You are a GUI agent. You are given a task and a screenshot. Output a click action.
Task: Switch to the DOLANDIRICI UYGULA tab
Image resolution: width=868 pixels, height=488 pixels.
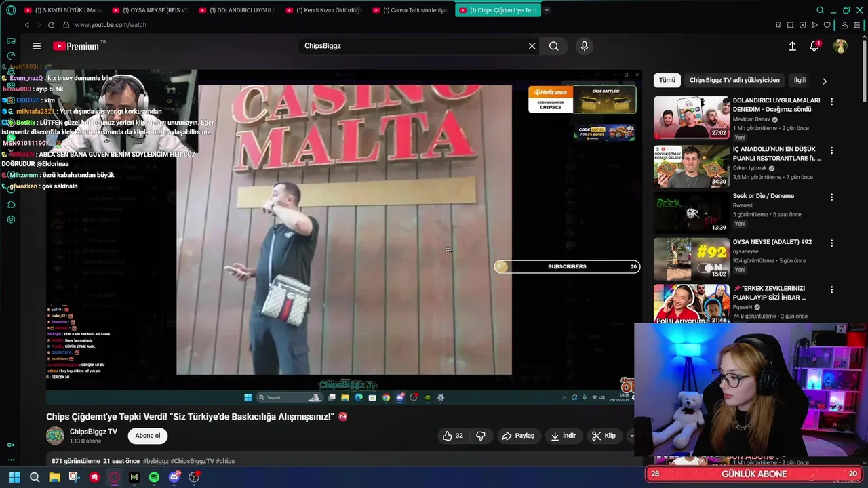tap(237, 10)
